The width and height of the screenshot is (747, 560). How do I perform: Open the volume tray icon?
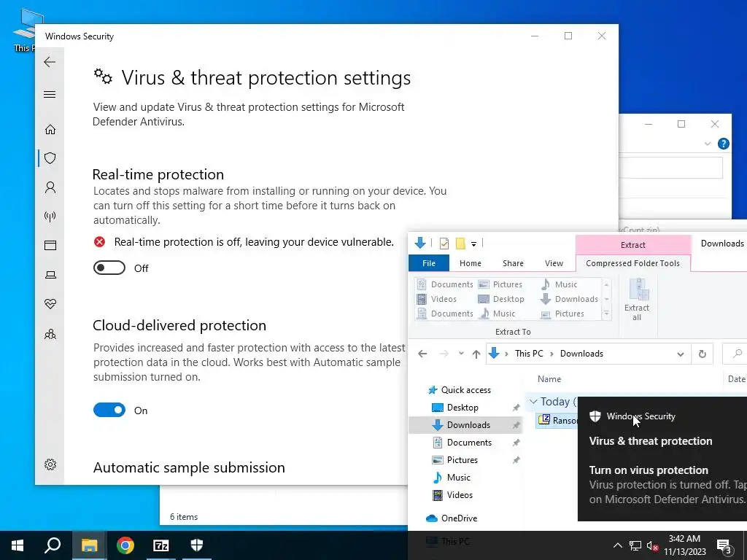(x=653, y=545)
